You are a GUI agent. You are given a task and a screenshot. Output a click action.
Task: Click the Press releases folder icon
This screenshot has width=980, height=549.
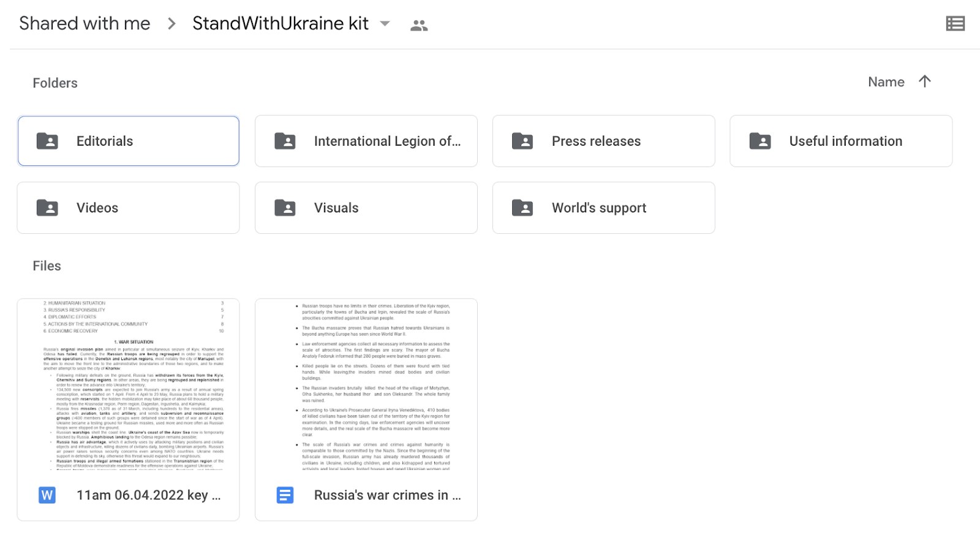pyautogui.click(x=522, y=141)
